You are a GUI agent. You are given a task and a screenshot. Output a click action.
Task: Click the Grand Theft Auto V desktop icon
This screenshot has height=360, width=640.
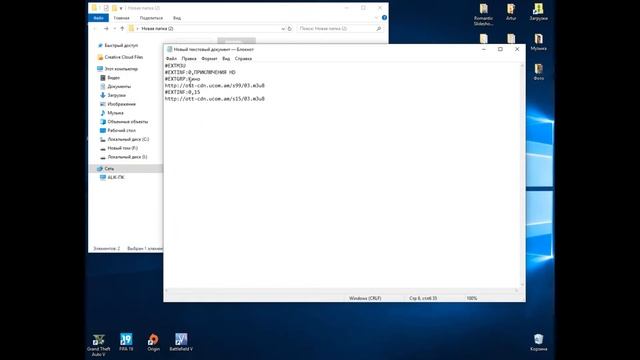click(98, 344)
